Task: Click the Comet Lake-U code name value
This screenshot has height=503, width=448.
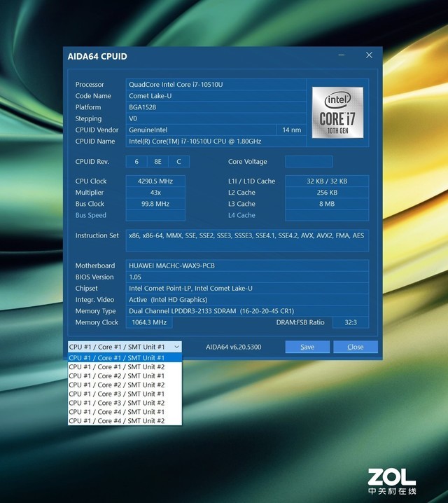Action: coord(216,96)
